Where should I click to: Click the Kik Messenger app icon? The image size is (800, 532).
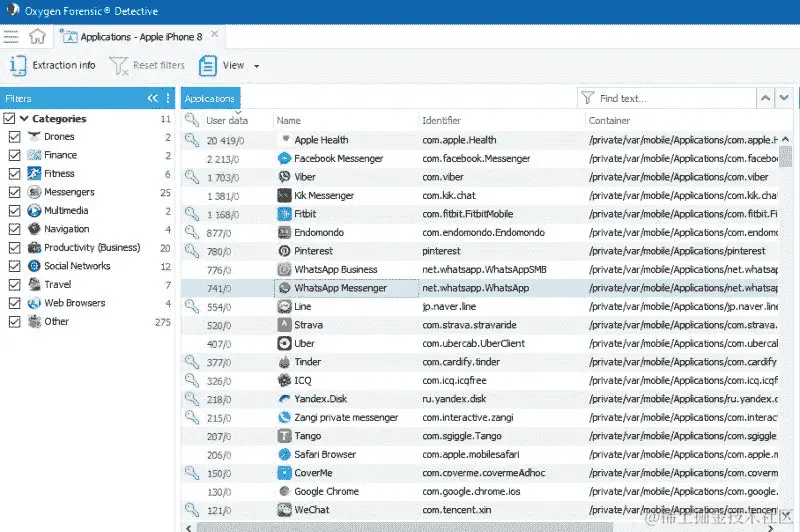(x=284, y=195)
